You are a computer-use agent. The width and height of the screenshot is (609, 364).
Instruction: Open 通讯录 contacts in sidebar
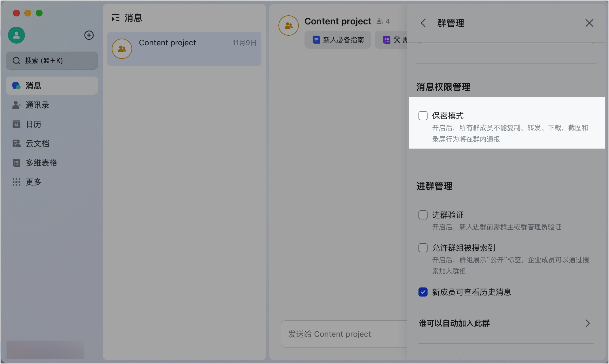(37, 105)
